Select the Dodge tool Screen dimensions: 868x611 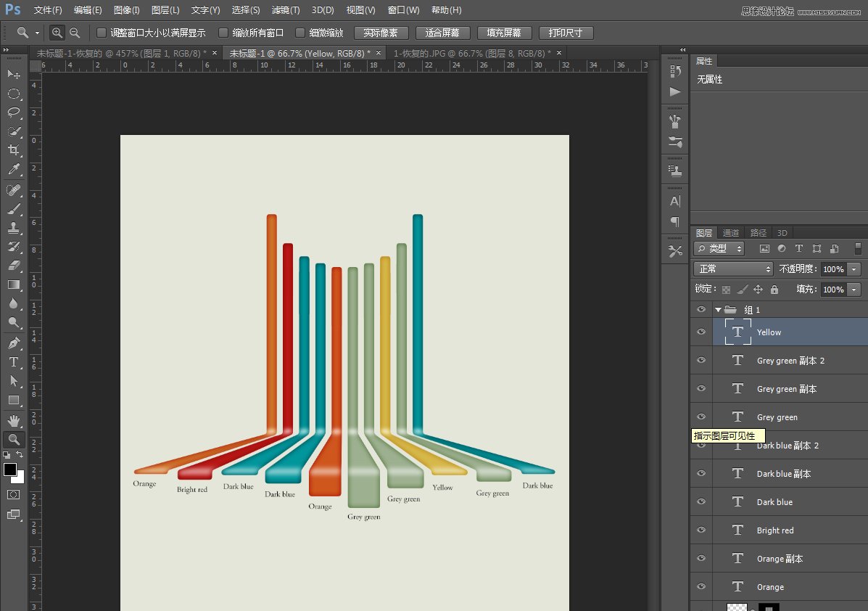14,322
